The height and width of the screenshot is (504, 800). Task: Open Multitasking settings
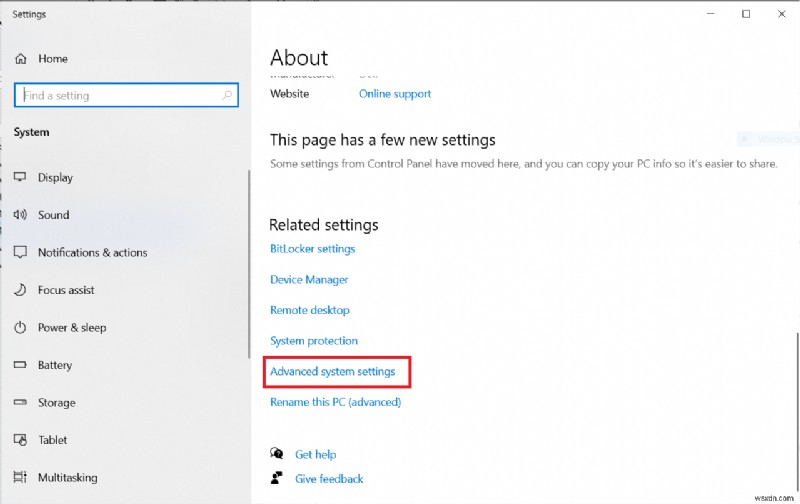[67, 477]
